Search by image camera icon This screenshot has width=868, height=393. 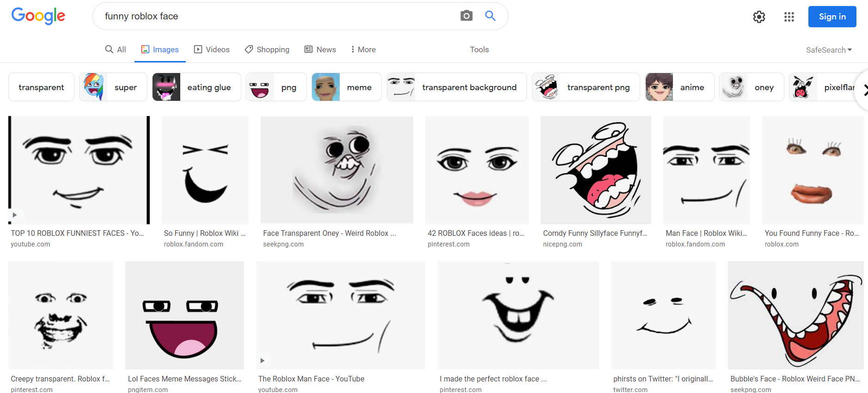[466, 16]
